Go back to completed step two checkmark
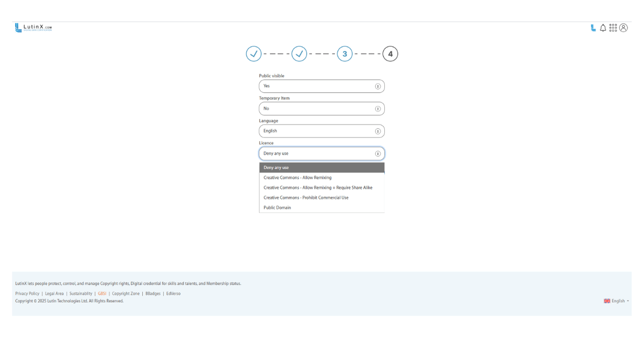The height and width of the screenshot is (338, 644). tap(299, 54)
